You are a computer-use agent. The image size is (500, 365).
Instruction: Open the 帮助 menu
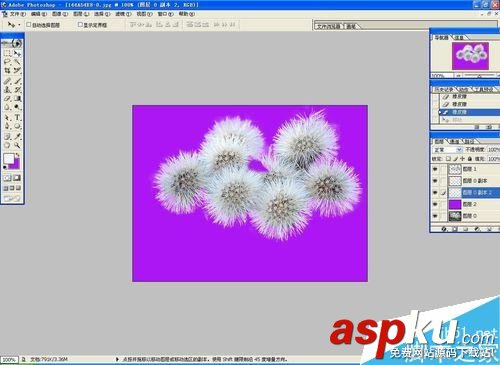click(187, 14)
